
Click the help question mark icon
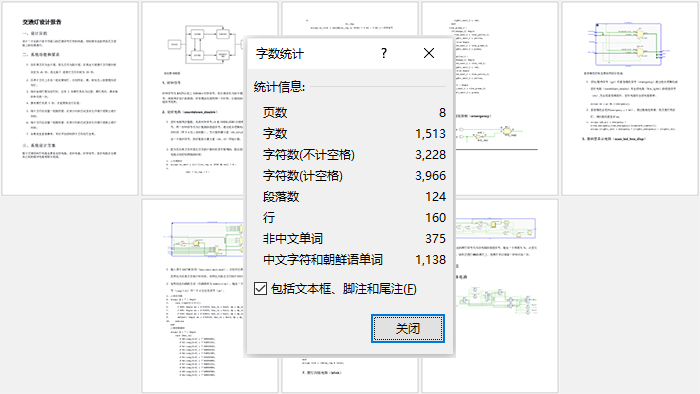[383, 54]
